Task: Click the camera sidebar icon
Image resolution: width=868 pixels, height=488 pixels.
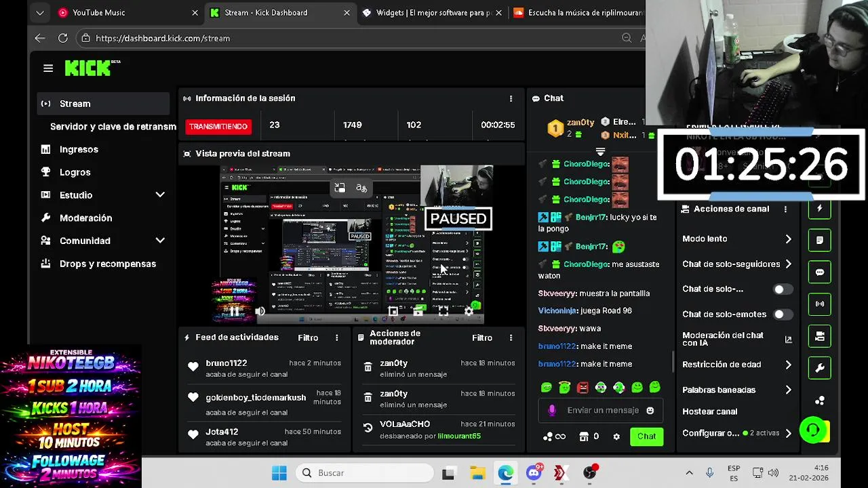Action: [x=819, y=336]
